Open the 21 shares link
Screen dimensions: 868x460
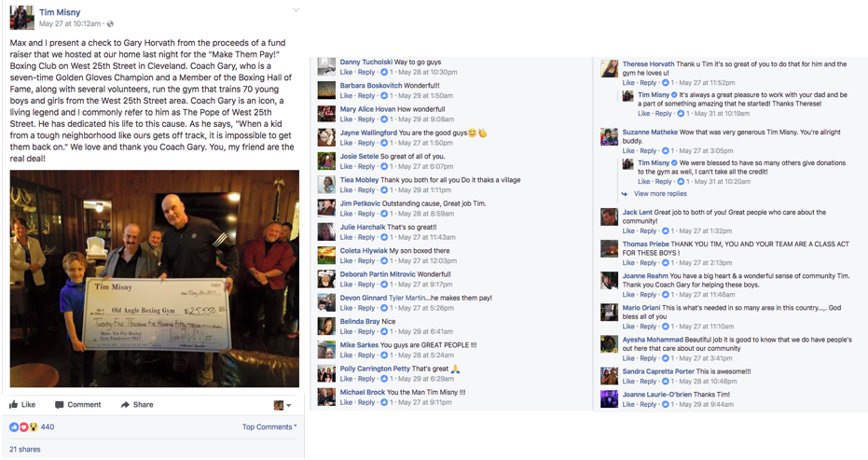[x=25, y=450]
